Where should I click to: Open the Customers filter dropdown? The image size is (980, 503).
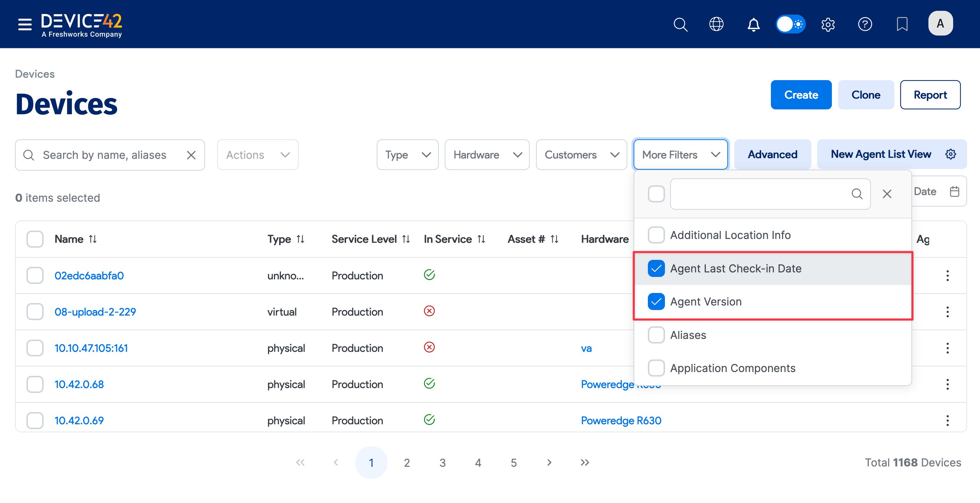581,155
